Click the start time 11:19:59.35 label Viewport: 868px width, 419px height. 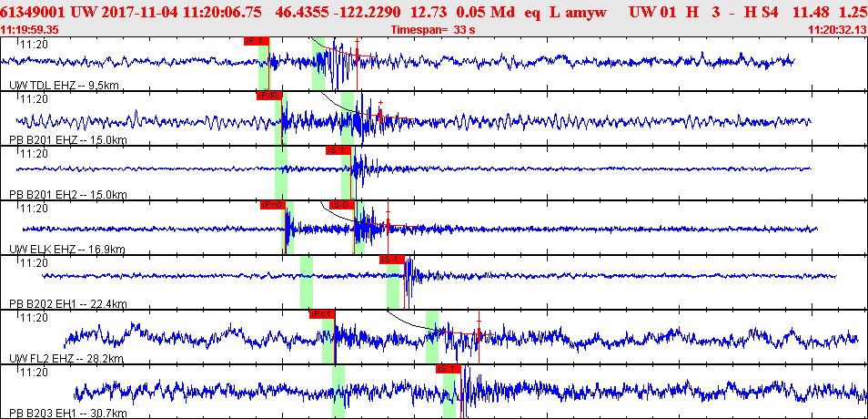pos(30,30)
